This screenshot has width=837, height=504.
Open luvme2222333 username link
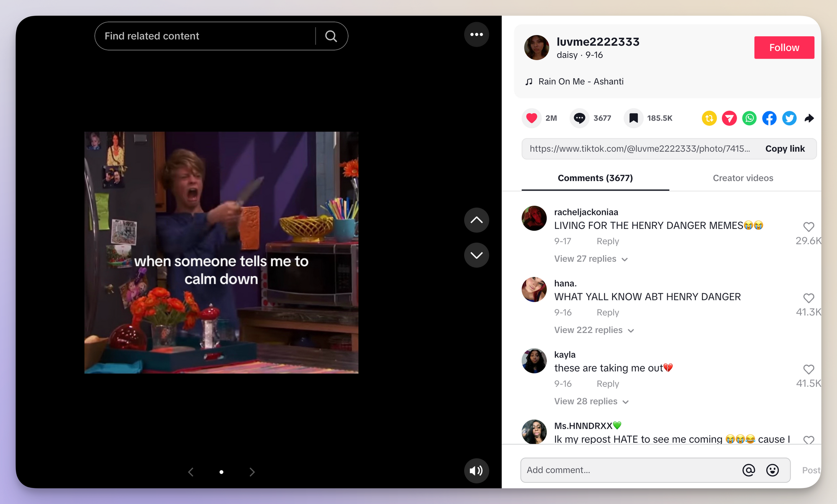click(x=598, y=42)
